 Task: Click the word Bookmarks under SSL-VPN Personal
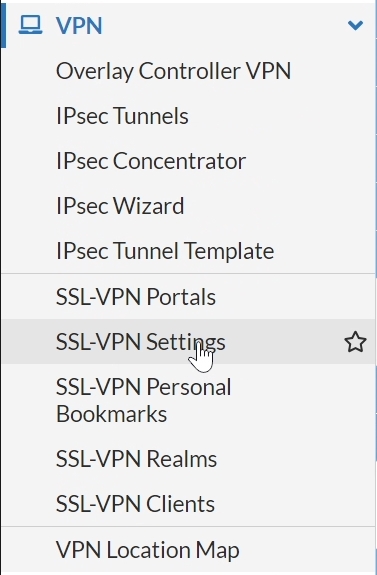click(x=111, y=414)
